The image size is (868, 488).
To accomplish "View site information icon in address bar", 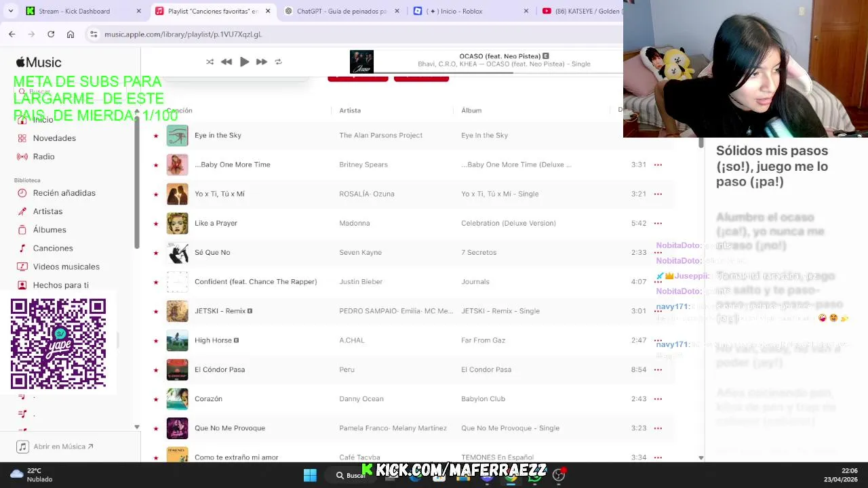I will coord(94,34).
